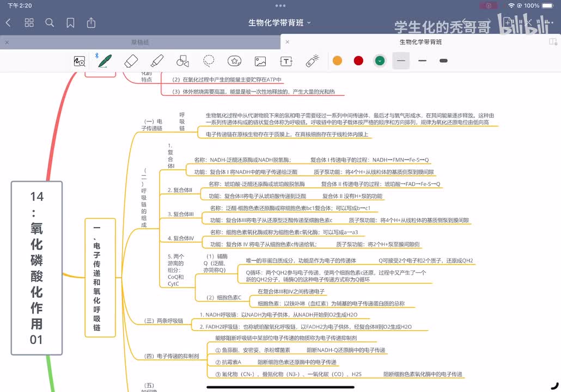Pick the orange pen color
Image resolution: width=561 pixels, height=392 pixels.
coord(337,61)
